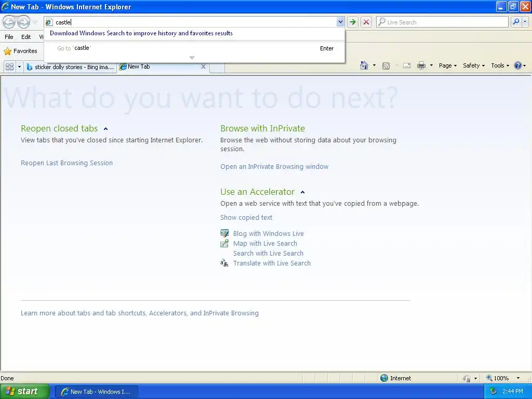Click Map with Live Search
The width and height of the screenshot is (532, 399).
265,243
